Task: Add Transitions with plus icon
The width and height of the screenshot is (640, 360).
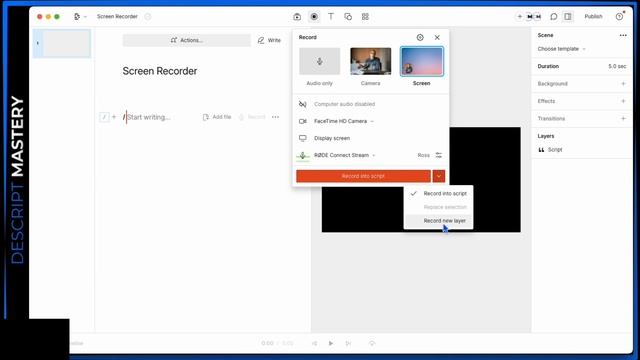Action: coord(623,119)
